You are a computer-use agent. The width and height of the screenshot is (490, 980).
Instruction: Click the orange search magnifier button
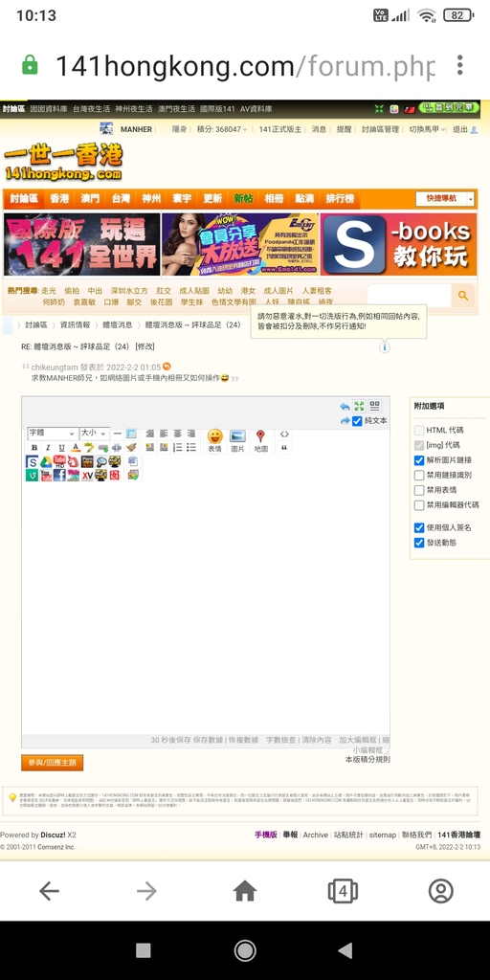click(x=463, y=296)
